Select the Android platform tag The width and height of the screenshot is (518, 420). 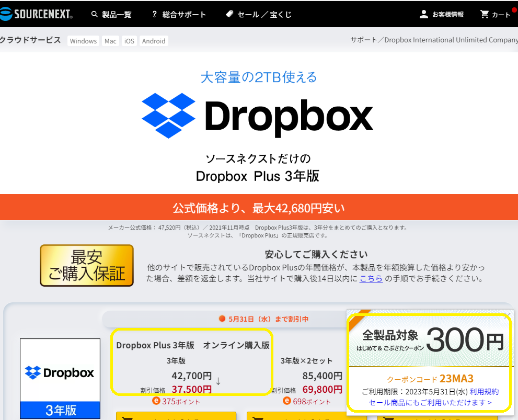tap(154, 41)
